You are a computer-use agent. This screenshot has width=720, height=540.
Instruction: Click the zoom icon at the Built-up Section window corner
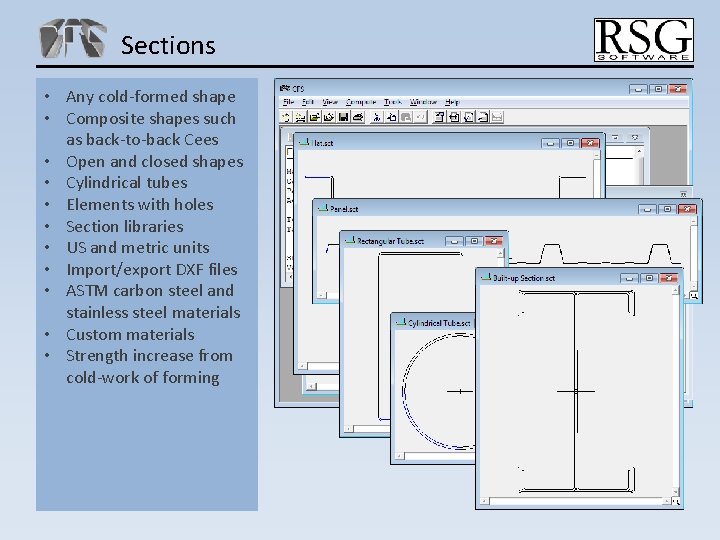(x=675, y=501)
